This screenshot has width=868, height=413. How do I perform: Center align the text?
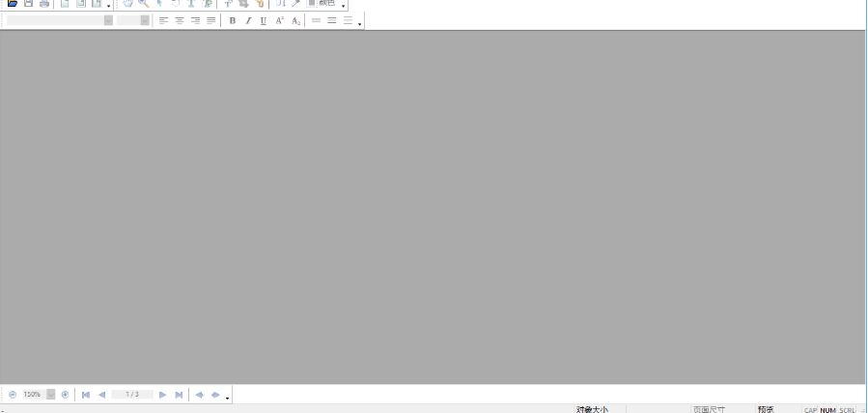tap(180, 20)
